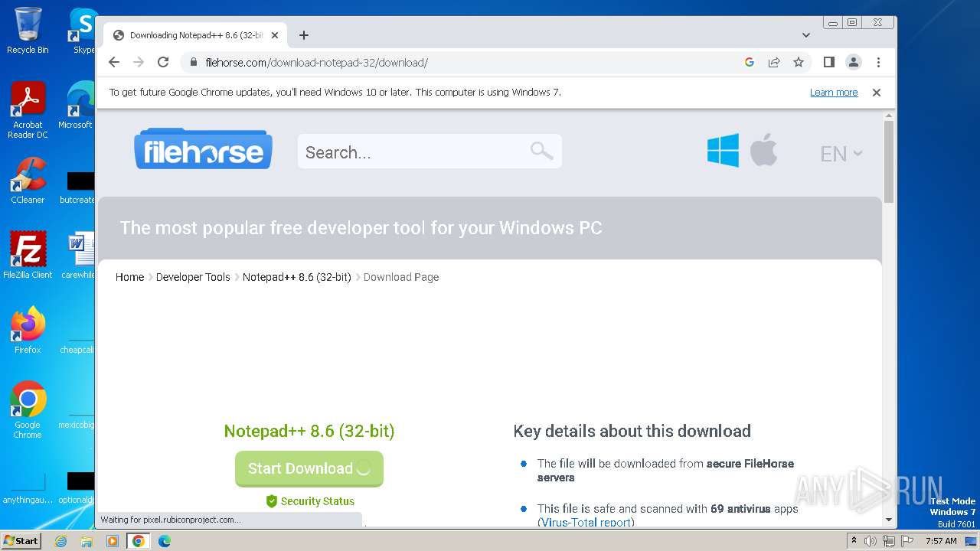Open Notepad++ 8.6 (32-bit) breadcrumb
Screen dimensions: 980x551
(297, 277)
